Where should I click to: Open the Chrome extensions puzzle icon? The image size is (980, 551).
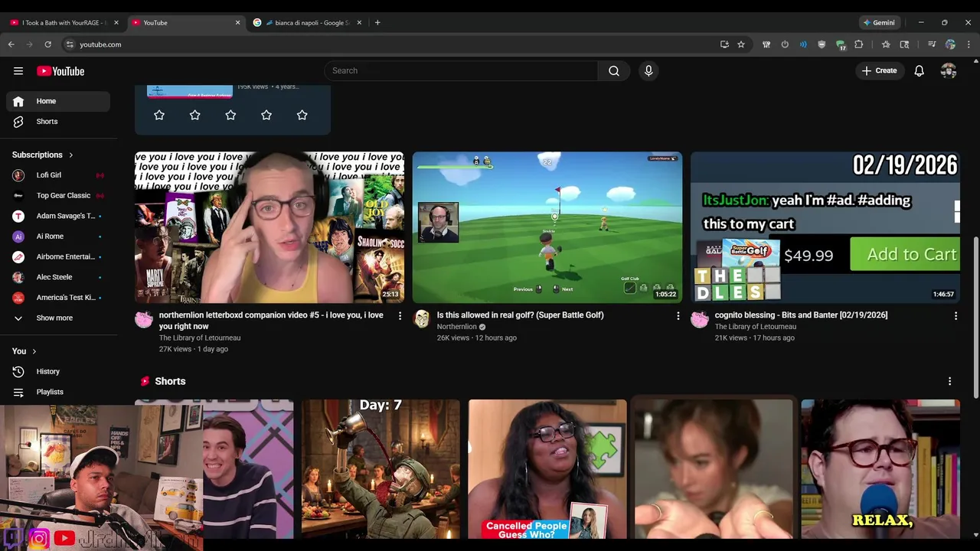click(858, 44)
